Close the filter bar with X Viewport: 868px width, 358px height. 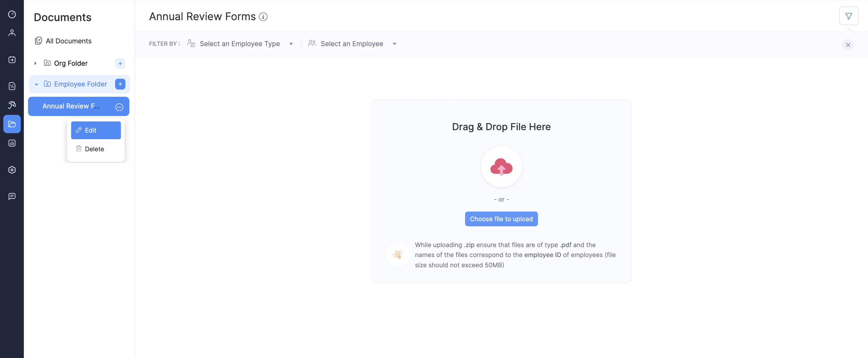[848, 45]
